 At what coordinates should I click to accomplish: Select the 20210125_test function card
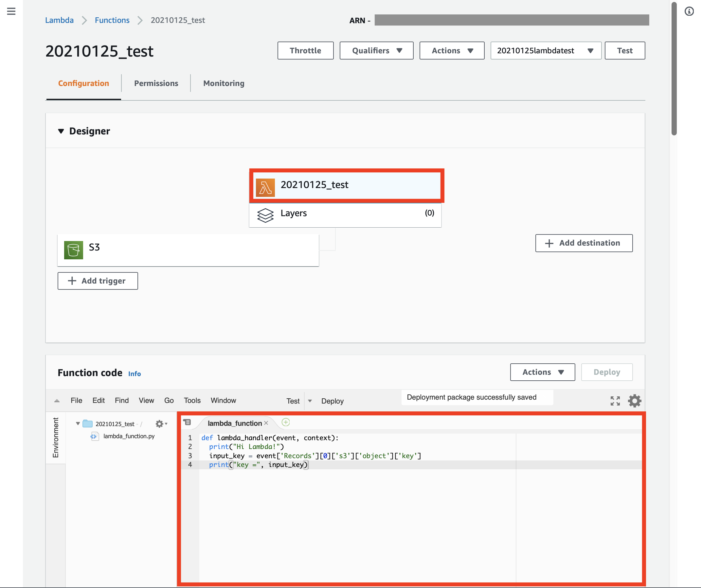[x=347, y=185]
